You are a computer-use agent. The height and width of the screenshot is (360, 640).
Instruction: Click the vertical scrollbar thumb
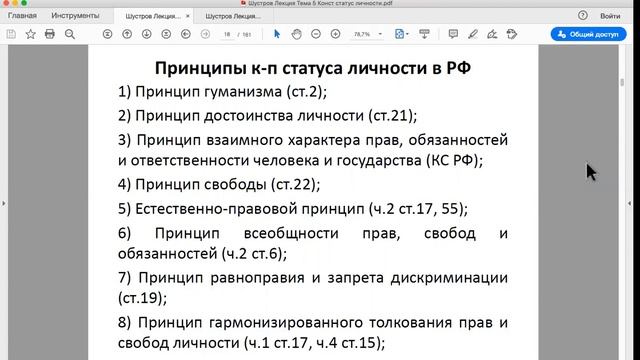(x=622, y=82)
